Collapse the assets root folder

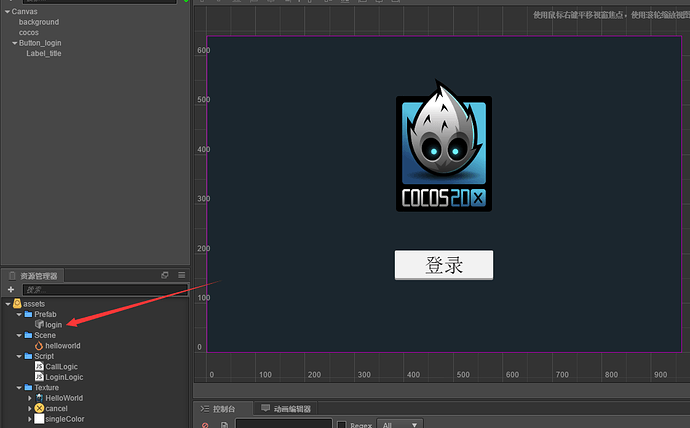coord(8,304)
